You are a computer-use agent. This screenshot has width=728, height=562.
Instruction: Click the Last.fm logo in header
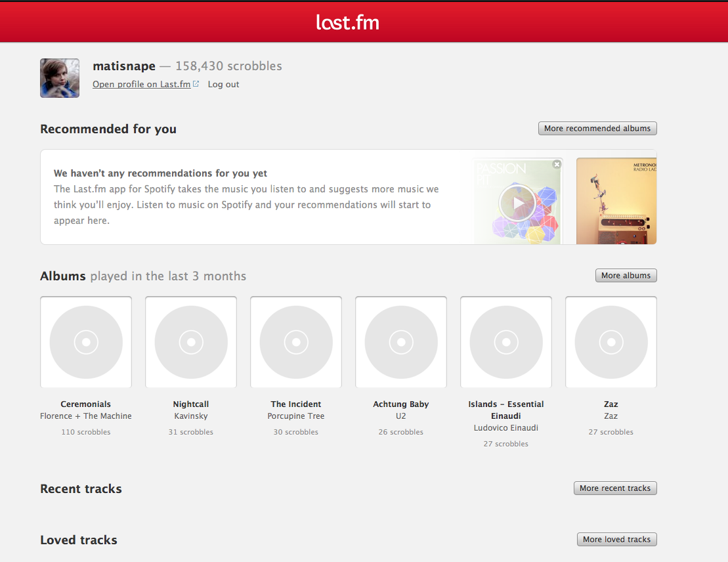tap(347, 22)
